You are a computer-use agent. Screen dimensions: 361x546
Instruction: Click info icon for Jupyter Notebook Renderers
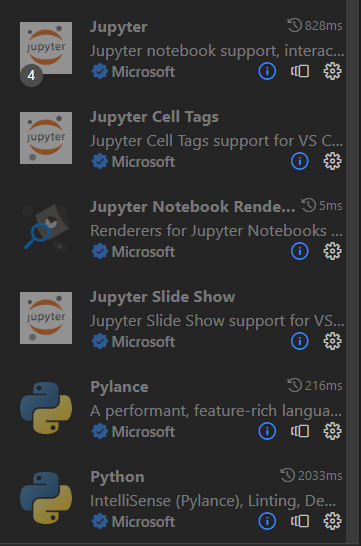[x=300, y=251]
